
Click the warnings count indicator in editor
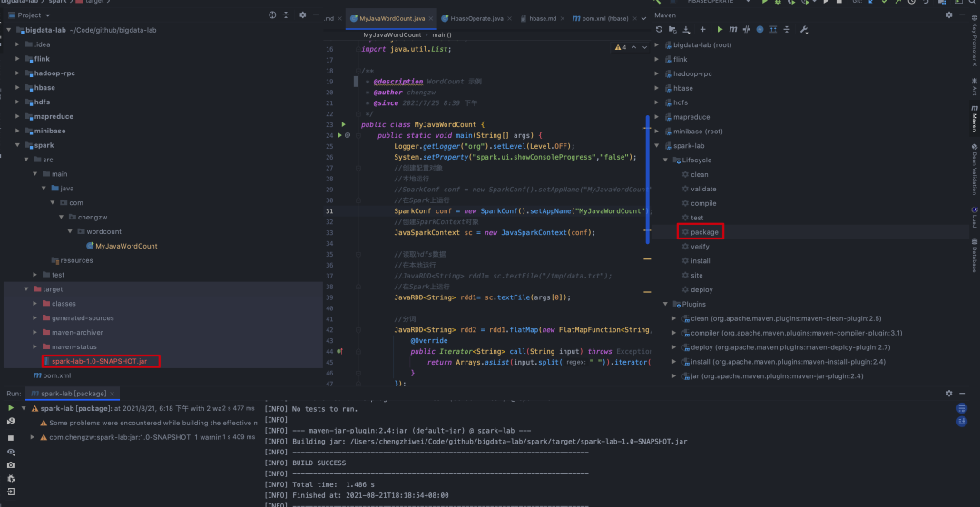click(621, 47)
